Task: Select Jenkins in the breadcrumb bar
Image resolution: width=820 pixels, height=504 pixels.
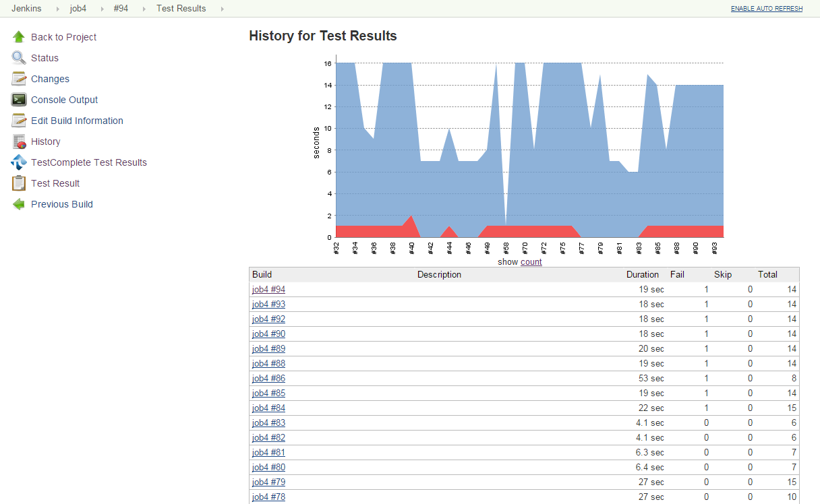Action: [x=26, y=9]
